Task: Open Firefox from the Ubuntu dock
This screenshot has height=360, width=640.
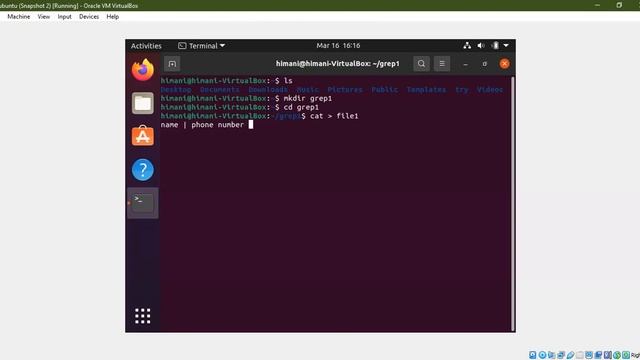Action: click(x=143, y=70)
